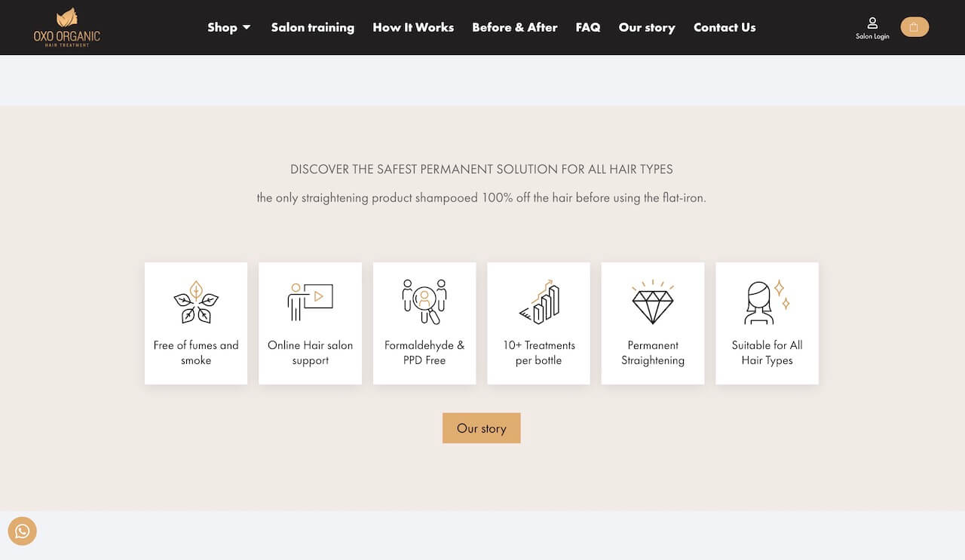Click the growth chart treatments icon
965x560 pixels.
[x=538, y=302]
